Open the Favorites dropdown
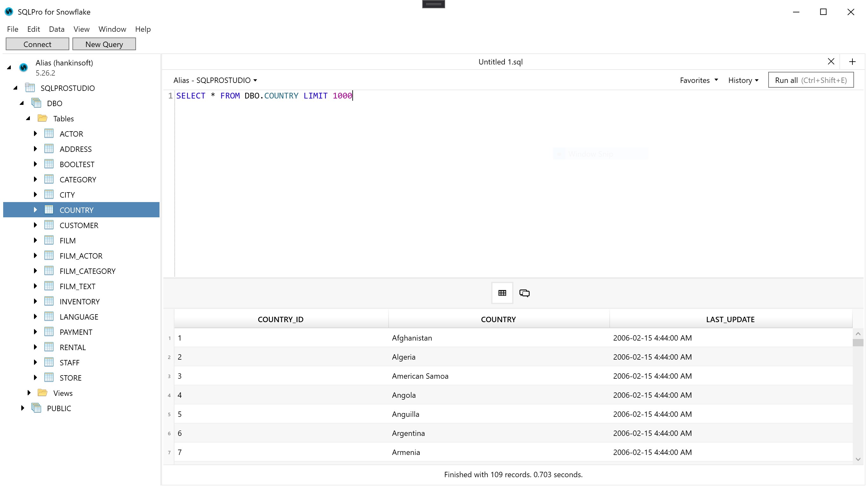Screen dimensions: 868x488 699,80
